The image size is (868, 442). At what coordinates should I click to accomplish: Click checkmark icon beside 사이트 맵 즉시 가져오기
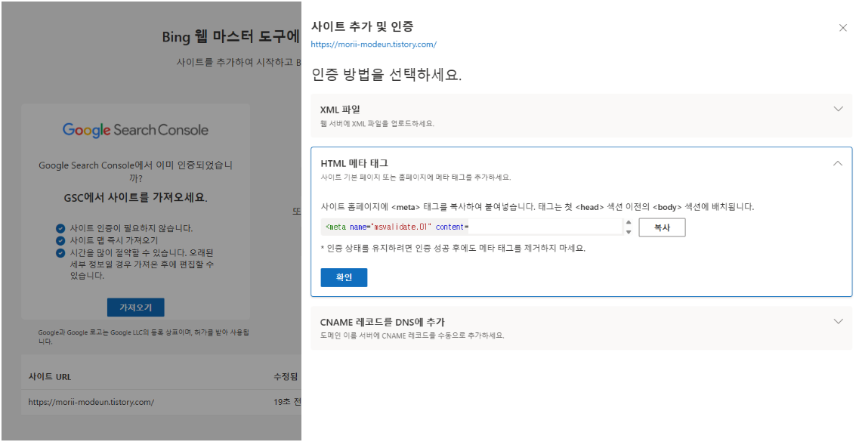[60, 240]
